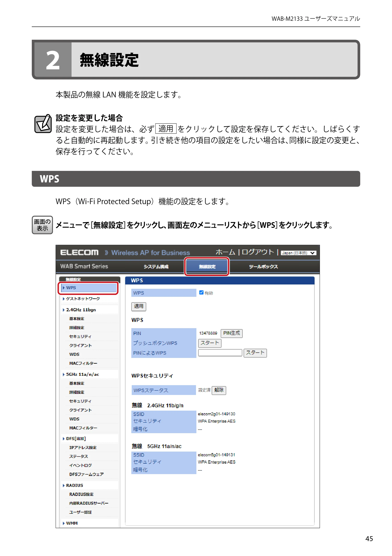
Task: Click the WPSセキュリティ heading
Action: 152,376
